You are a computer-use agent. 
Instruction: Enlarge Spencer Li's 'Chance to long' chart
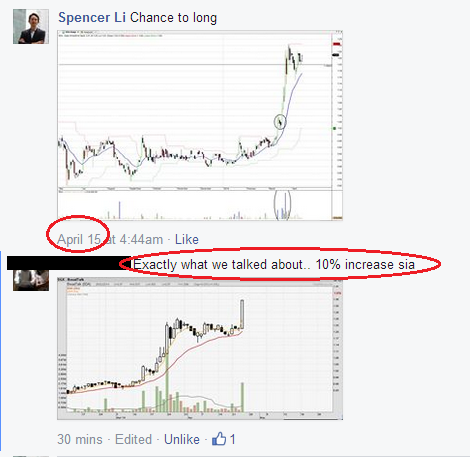click(x=200, y=125)
